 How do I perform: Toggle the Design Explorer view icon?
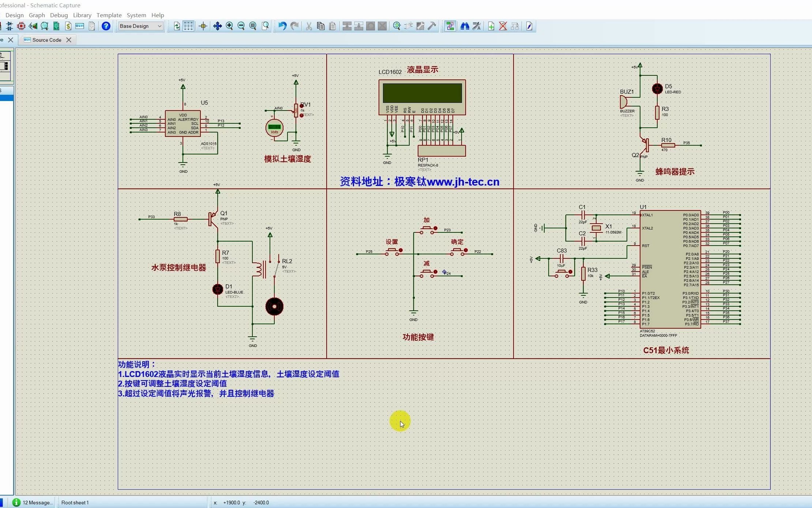tap(450, 26)
